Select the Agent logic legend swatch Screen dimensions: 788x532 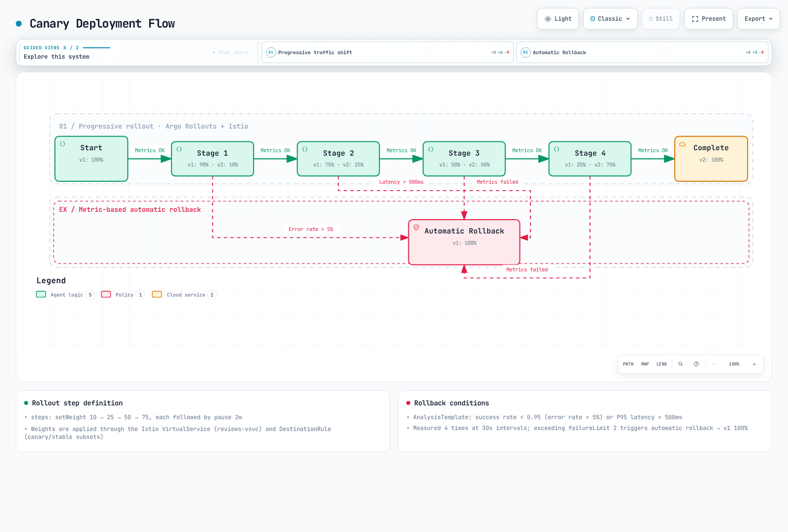coord(41,294)
